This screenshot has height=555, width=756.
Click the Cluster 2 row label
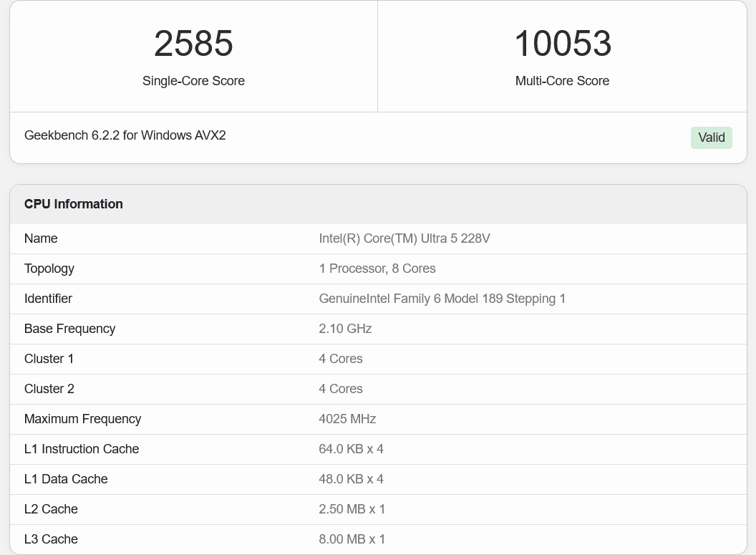49,389
